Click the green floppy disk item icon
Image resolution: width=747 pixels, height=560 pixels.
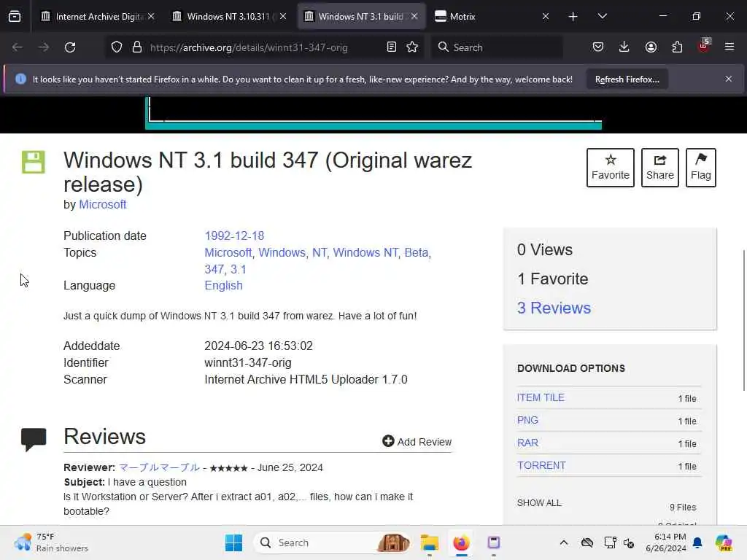point(34,162)
